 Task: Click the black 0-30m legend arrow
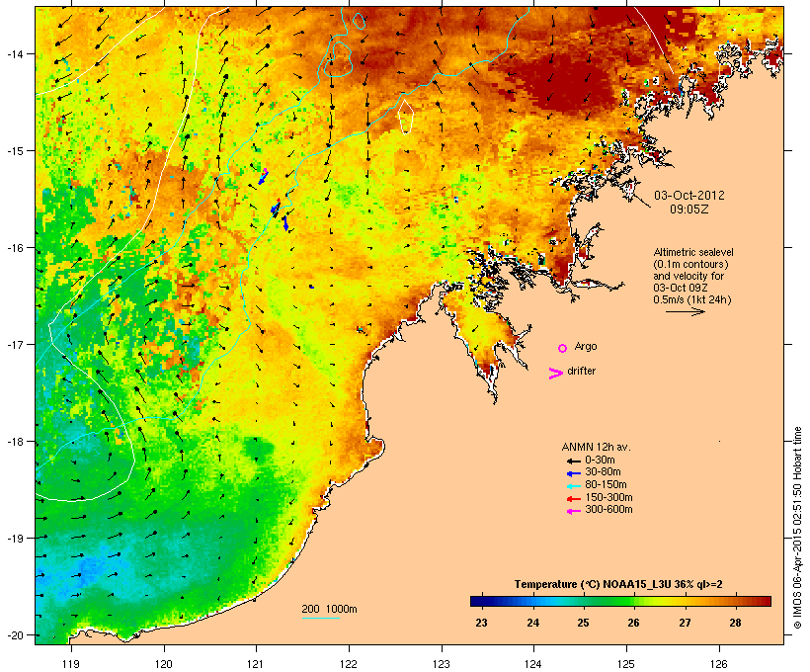pos(574,461)
